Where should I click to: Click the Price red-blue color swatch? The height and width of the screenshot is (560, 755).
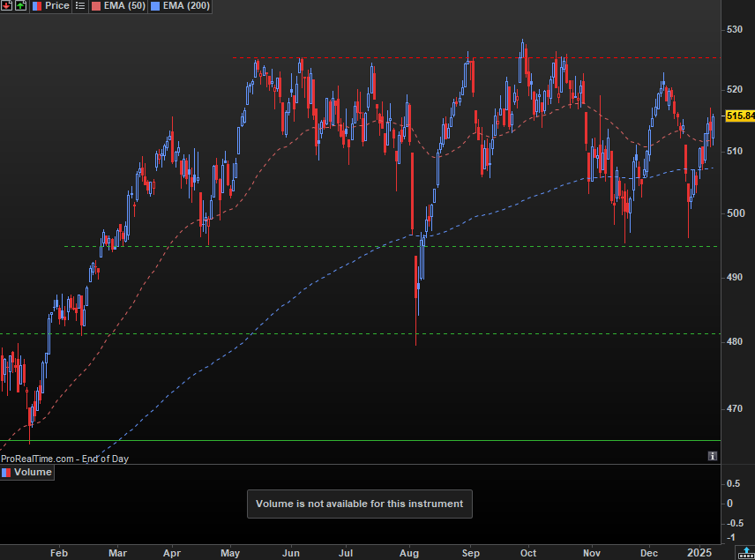[37, 6]
